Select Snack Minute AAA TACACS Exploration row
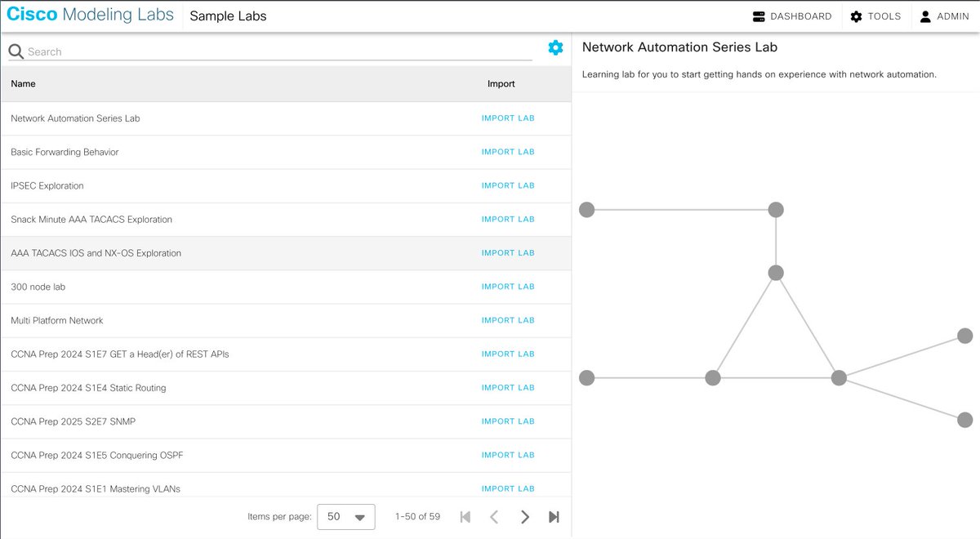 tap(286, 219)
